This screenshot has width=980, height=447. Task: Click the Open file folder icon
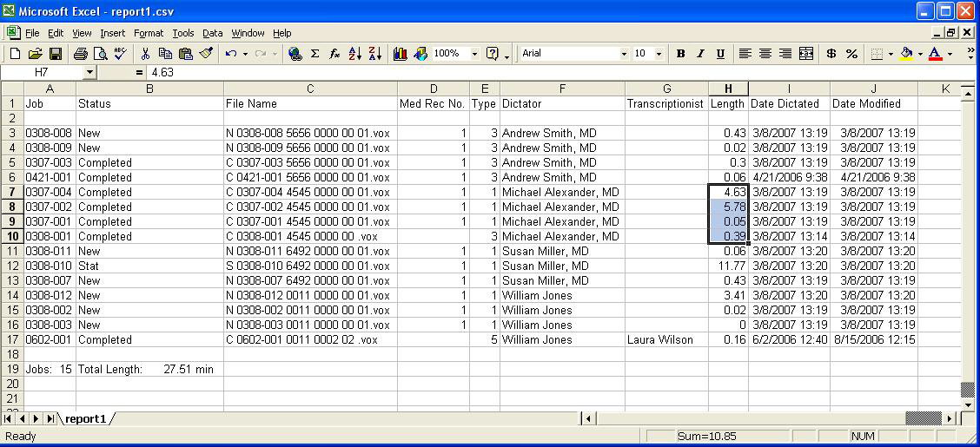(x=35, y=54)
